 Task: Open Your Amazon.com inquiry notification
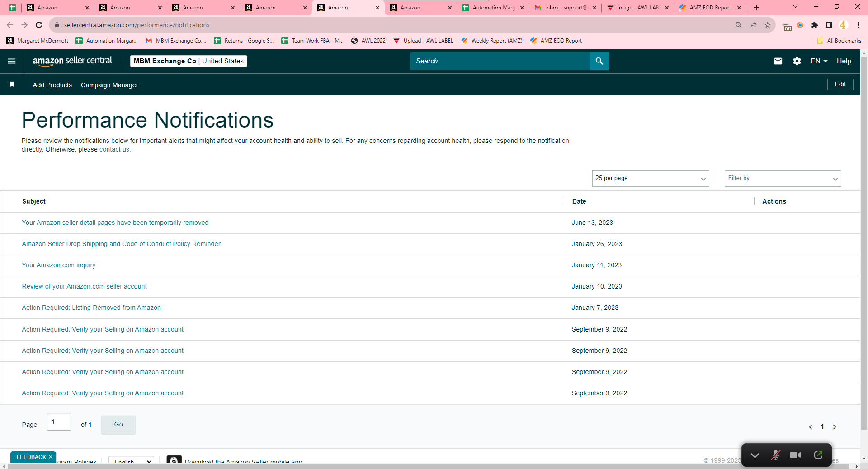[x=59, y=265]
